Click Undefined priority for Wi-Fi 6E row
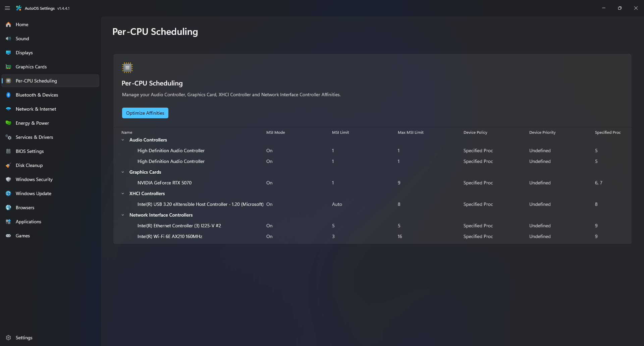This screenshot has width=644, height=346. (540, 236)
